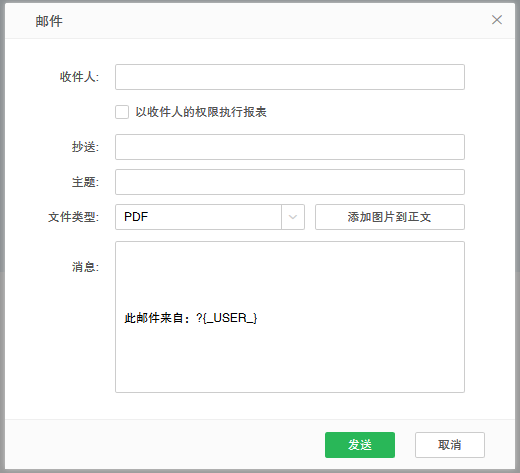The width and height of the screenshot is (520, 473).
Task: Enable the 以收件人的权限执行报表 checkbox
Action: coord(122,112)
